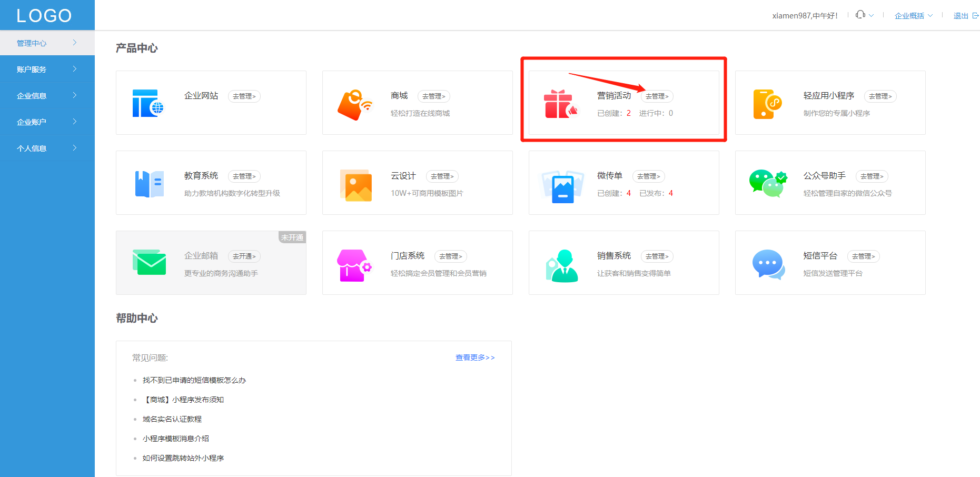Open the 企业概括 dropdown

pyautogui.click(x=913, y=15)
